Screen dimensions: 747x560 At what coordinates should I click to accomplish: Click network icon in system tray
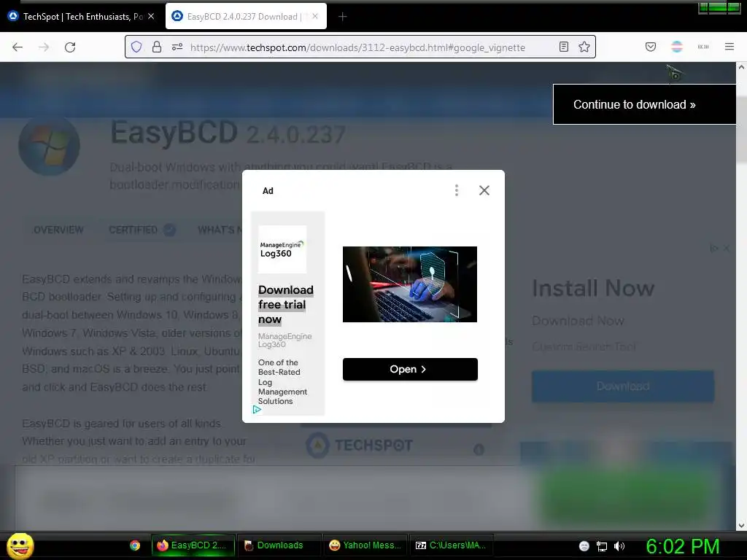click(602, 546)
